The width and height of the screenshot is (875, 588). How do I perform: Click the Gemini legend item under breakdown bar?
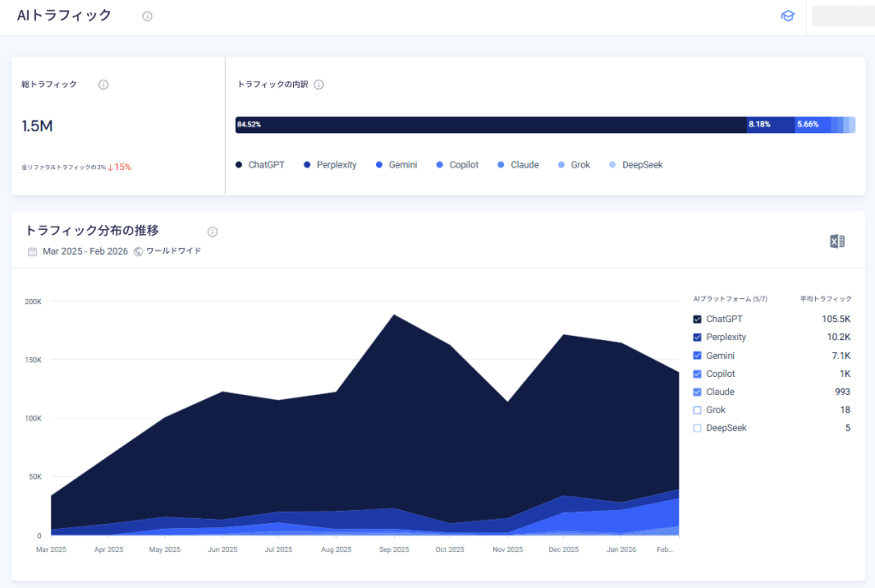pos(396,165)
